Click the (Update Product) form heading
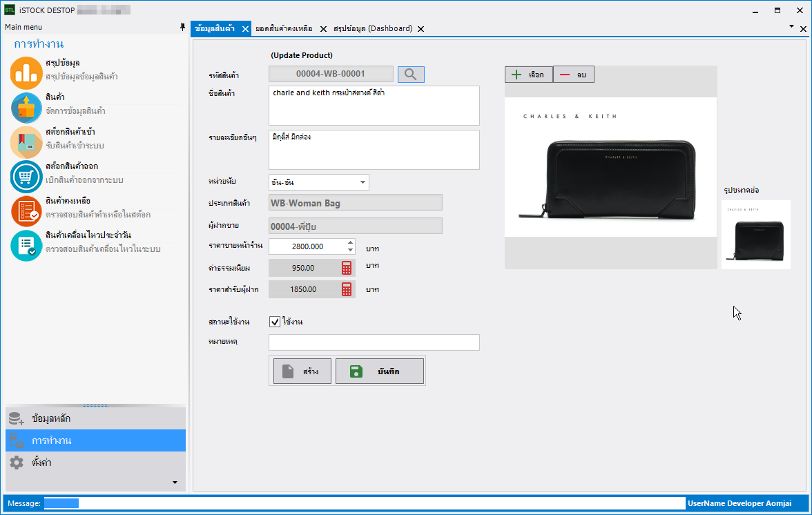This screenshot has width=812, height=515. click(x=302, y=55)
